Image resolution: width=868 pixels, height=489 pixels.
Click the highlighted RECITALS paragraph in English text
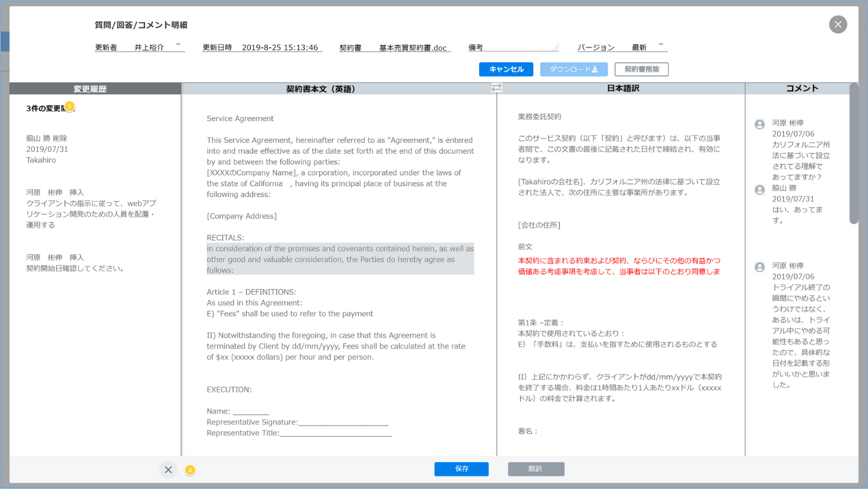pyautogui.click(x=340, y=259)
